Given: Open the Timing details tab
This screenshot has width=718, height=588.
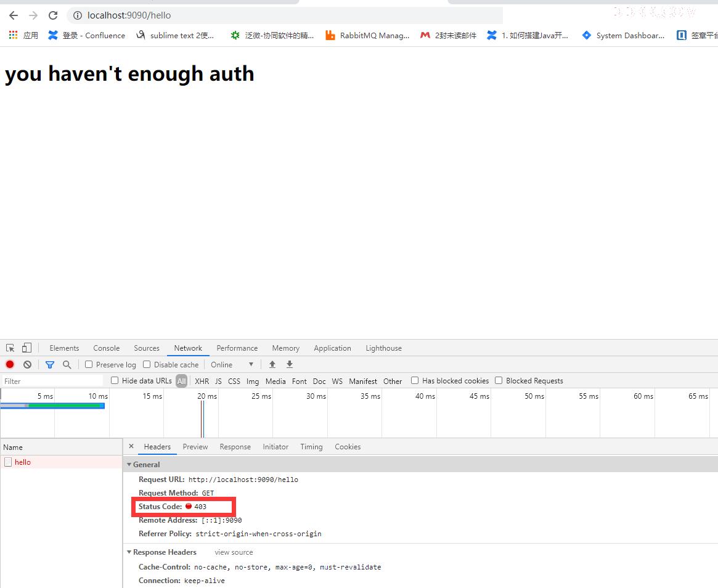Looking at the screenshot, I should click(x=311, y=447).
